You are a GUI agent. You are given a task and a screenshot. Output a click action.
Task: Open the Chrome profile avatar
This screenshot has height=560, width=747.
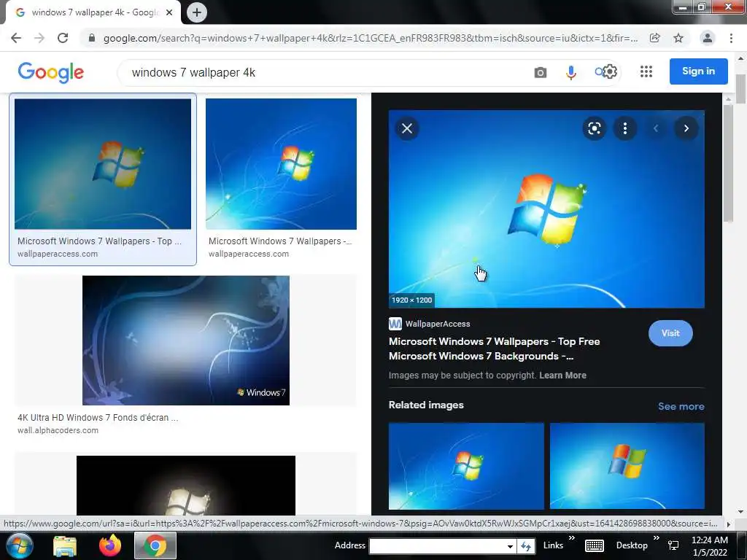[x=708, y=38]
